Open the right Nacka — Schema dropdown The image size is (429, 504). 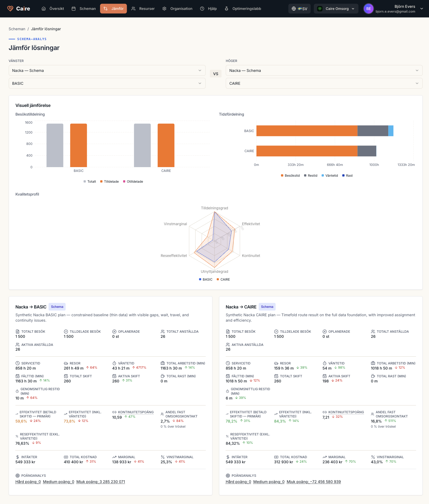(324, 70)
